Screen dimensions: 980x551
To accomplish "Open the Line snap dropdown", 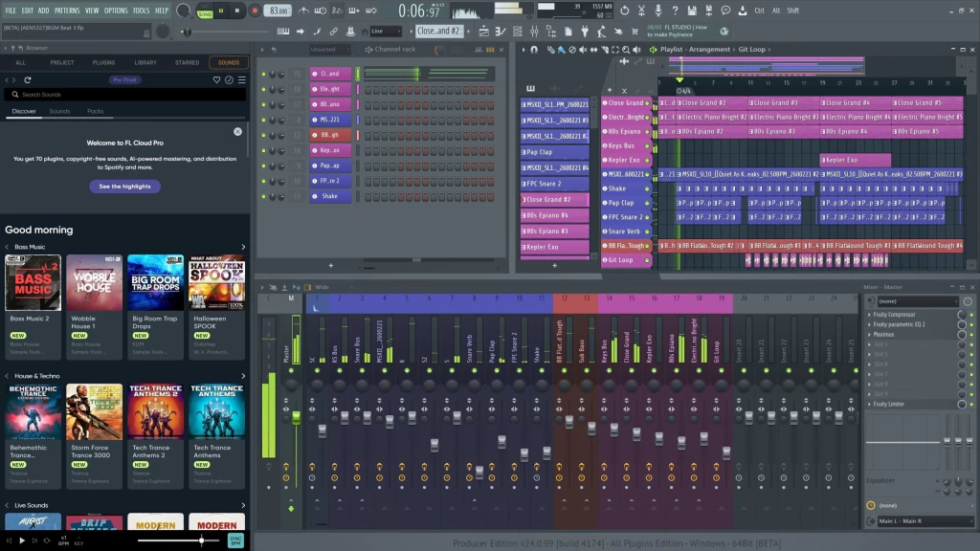I will (x=387, y=32).
